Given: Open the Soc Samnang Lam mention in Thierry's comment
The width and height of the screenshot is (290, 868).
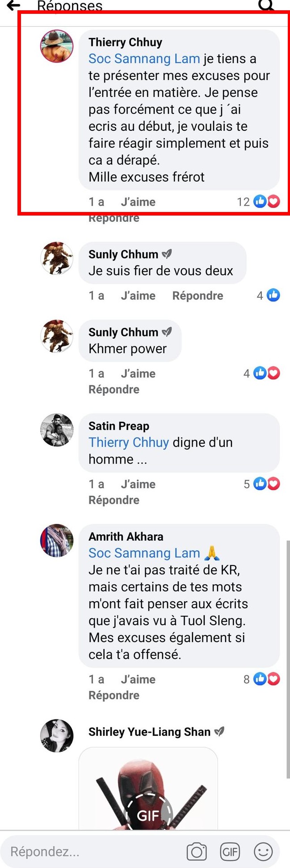Looking at the screenshot, I should coord(144,58).
